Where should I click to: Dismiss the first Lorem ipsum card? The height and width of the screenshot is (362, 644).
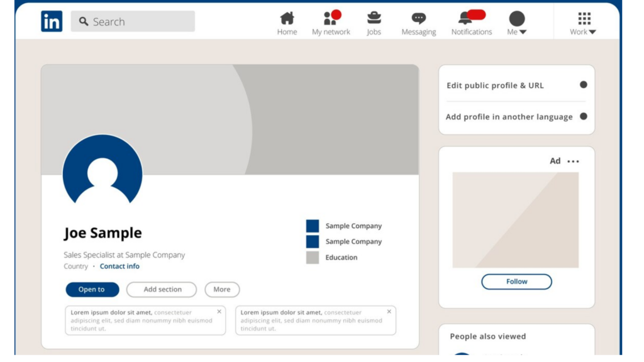click(219, 312)
